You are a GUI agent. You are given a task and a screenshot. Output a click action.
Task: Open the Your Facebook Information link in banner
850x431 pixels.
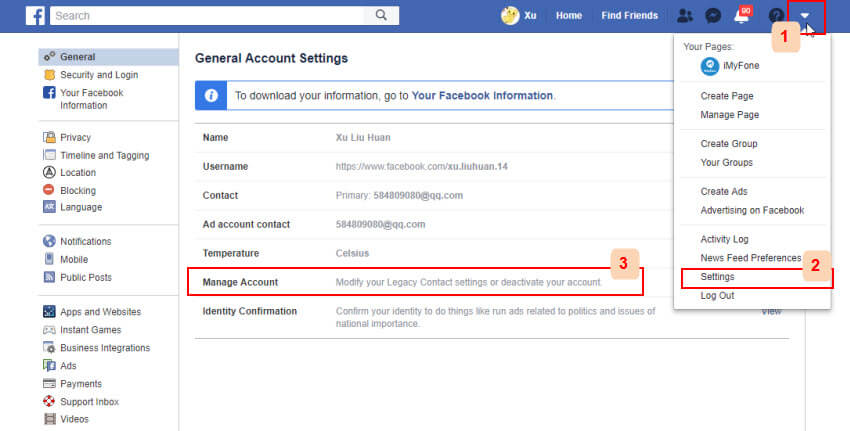pos(482,95)
